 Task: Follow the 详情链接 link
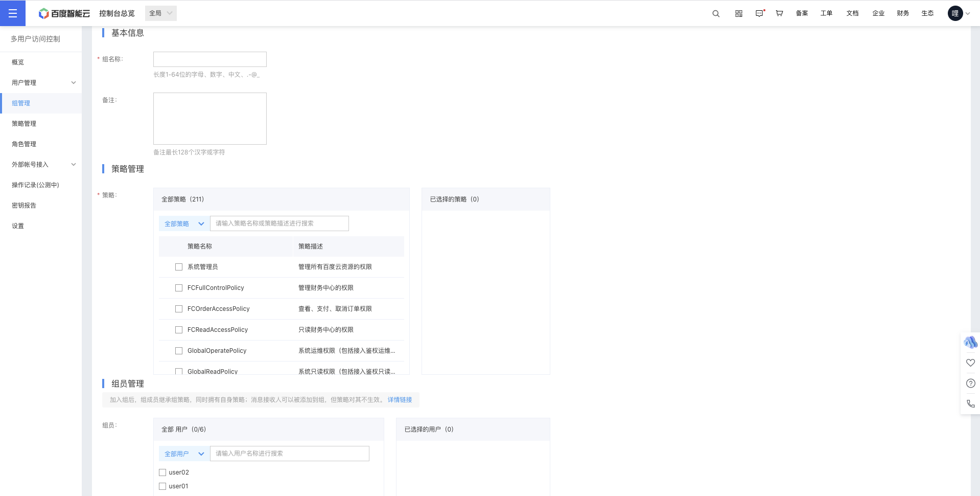[x=400, y=400]
